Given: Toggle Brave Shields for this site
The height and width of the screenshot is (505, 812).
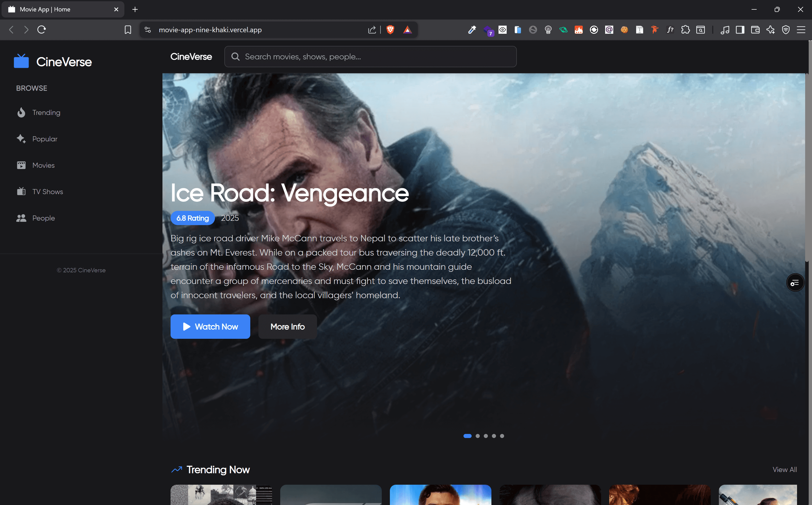Looking at the screenshot, I should (390, 30).
